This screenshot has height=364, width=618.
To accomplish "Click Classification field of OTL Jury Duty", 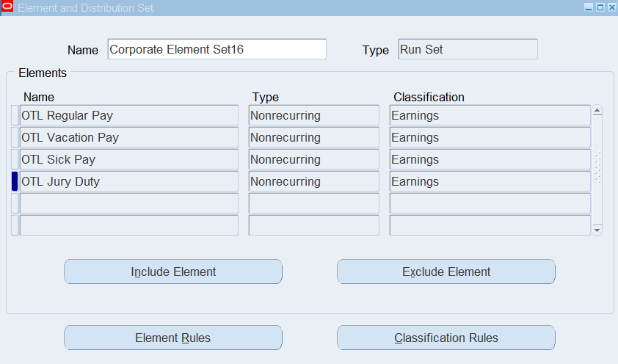I will [x=490, y=181].
